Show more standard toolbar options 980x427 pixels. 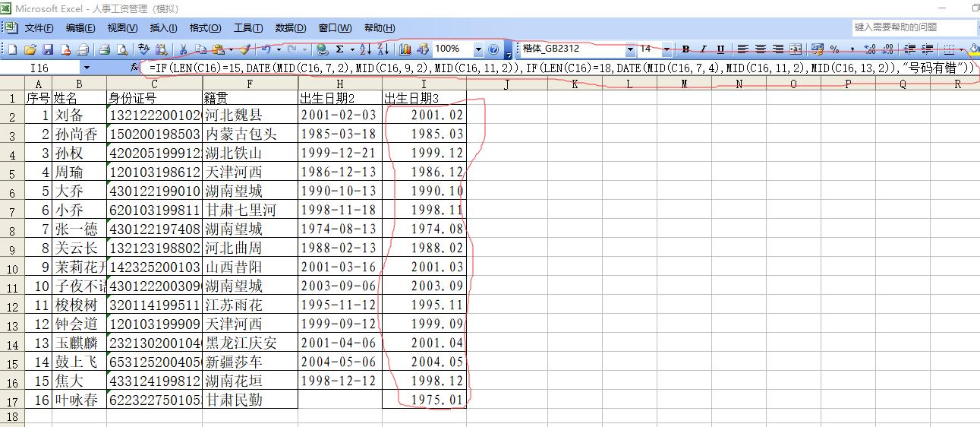[509, 50]
